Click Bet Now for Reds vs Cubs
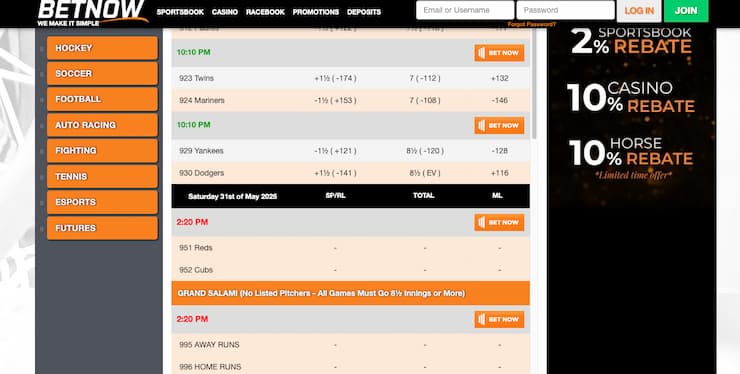Screen dimensions: 740x374 499,222
